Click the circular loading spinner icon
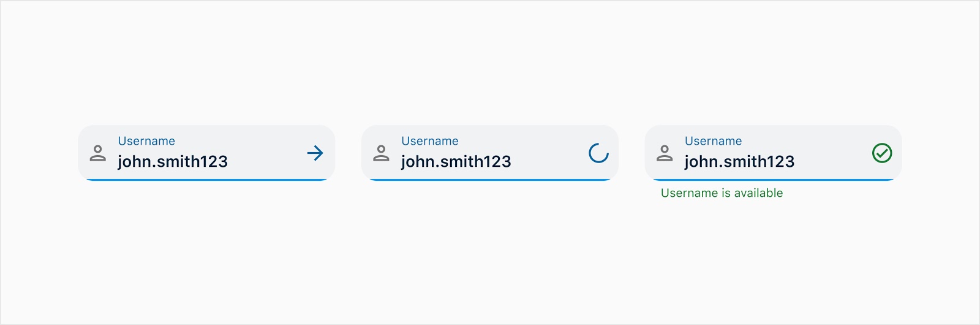 click(x=598, y=153)
